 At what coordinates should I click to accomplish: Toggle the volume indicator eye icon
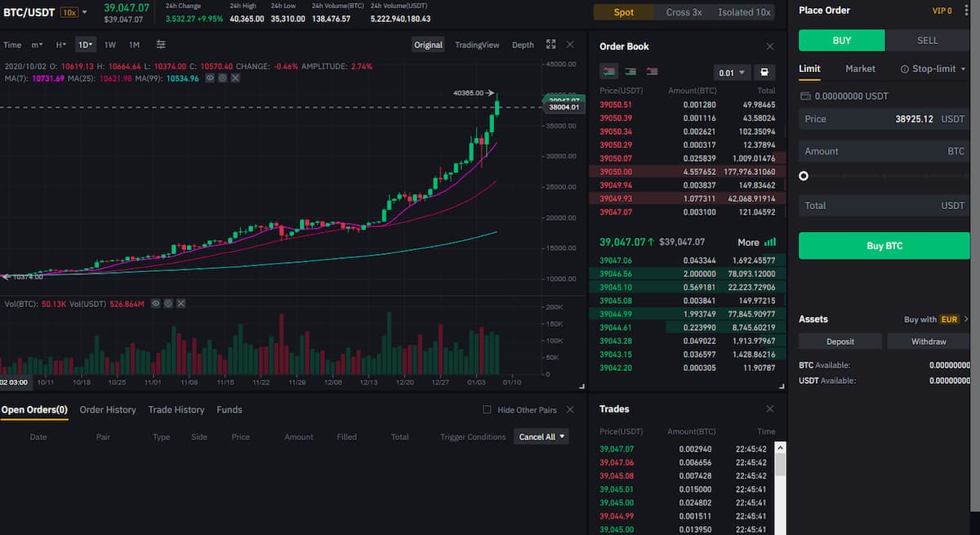pyautogui.click(x=155, y=303)
